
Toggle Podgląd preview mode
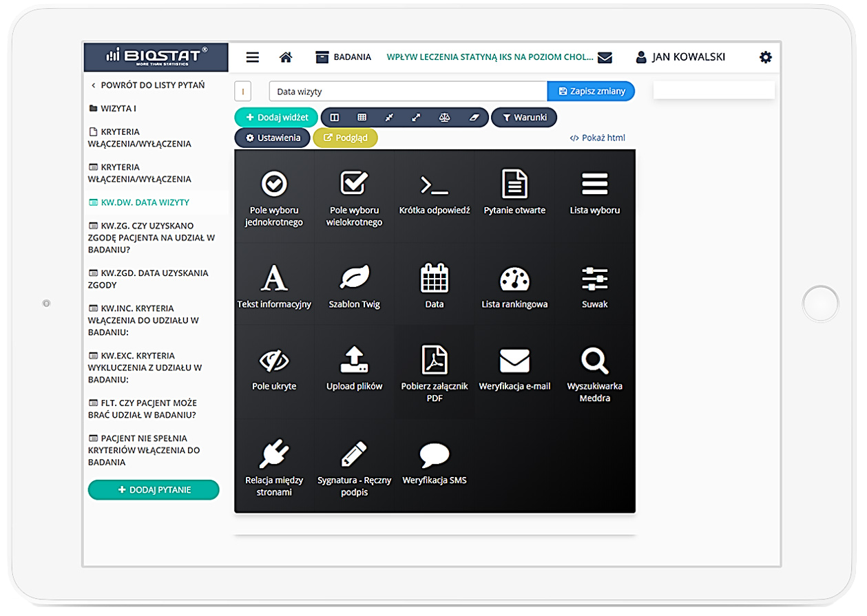coord(345,138)
